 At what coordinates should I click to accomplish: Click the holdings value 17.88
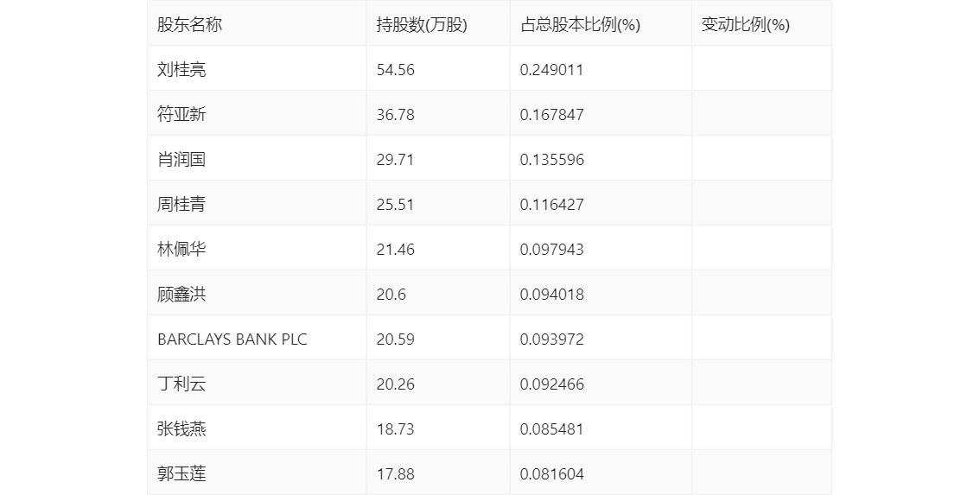coord(396,474)
